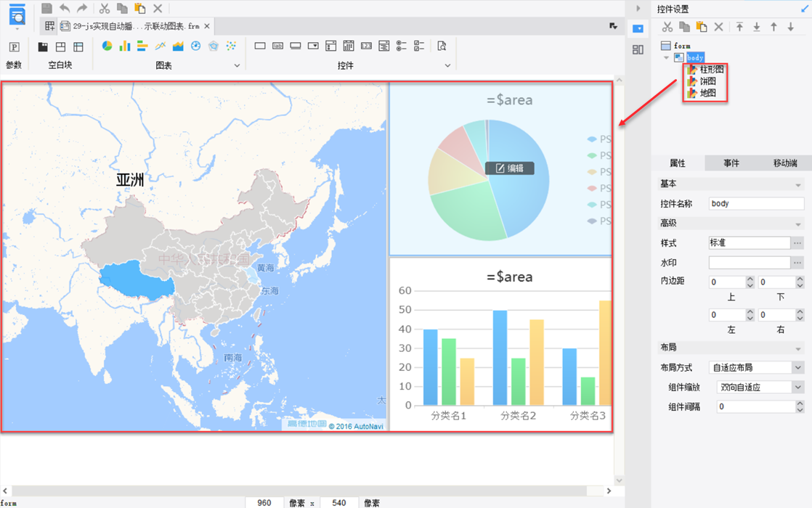Viewport: 812px width, 508px height.
Task: Switch to the 事件 tab
Action: (x=731, y=163)
